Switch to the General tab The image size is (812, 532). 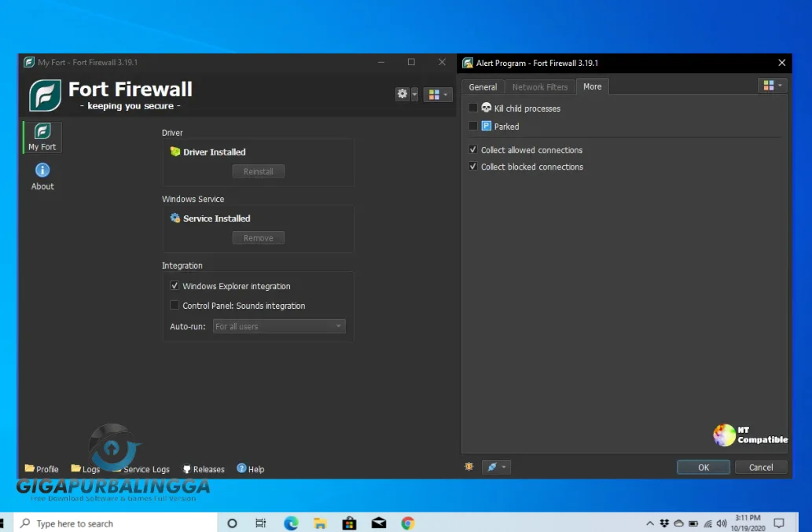[x=483, y=87]
